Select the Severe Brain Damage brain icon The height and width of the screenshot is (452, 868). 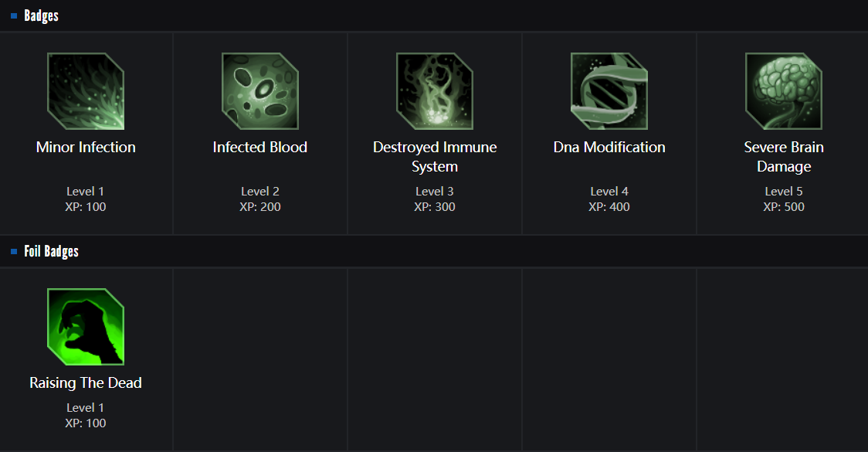pos(784,91)
